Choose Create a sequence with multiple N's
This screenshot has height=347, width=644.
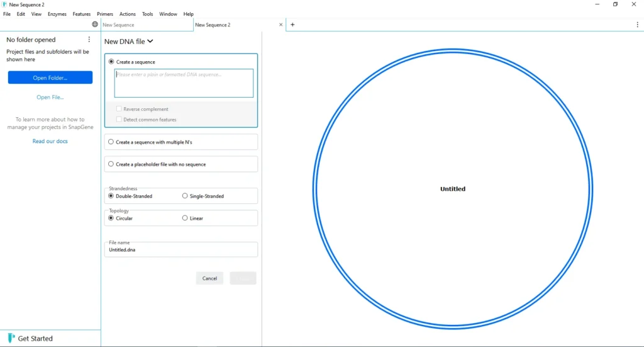pos(111,142)
